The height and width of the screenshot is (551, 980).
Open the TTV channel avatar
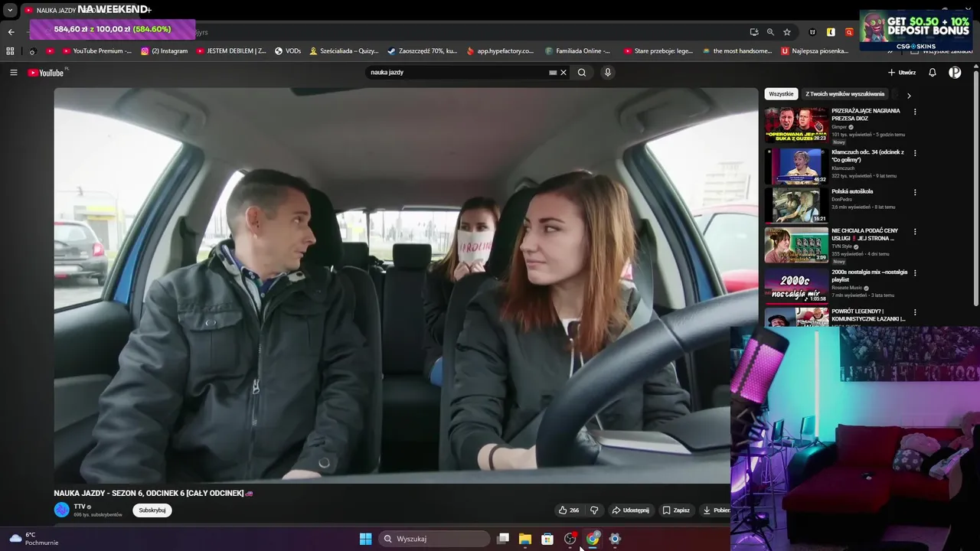(61, 510)
